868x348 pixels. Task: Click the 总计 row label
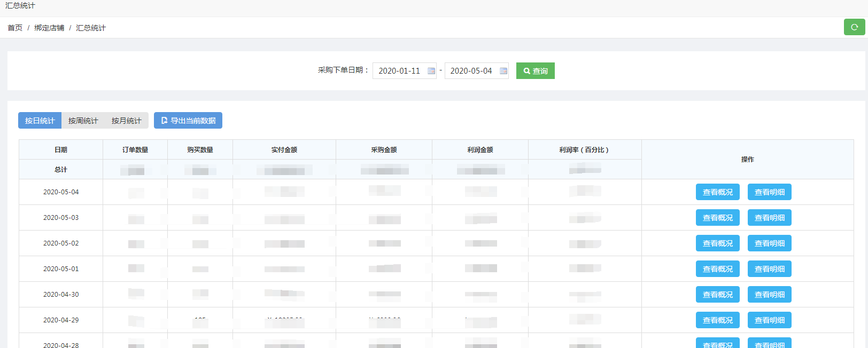pyautogui.click(x=61, y=170)
